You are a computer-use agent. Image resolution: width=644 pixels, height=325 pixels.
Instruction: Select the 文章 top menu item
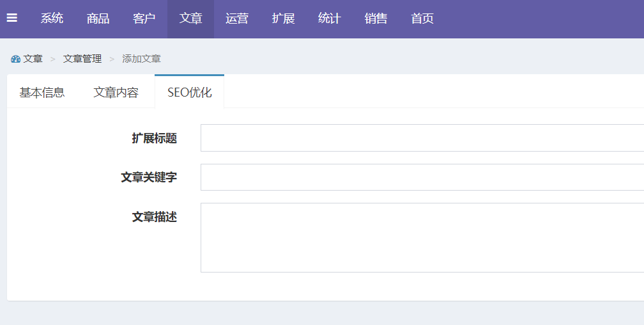point(190,19)
